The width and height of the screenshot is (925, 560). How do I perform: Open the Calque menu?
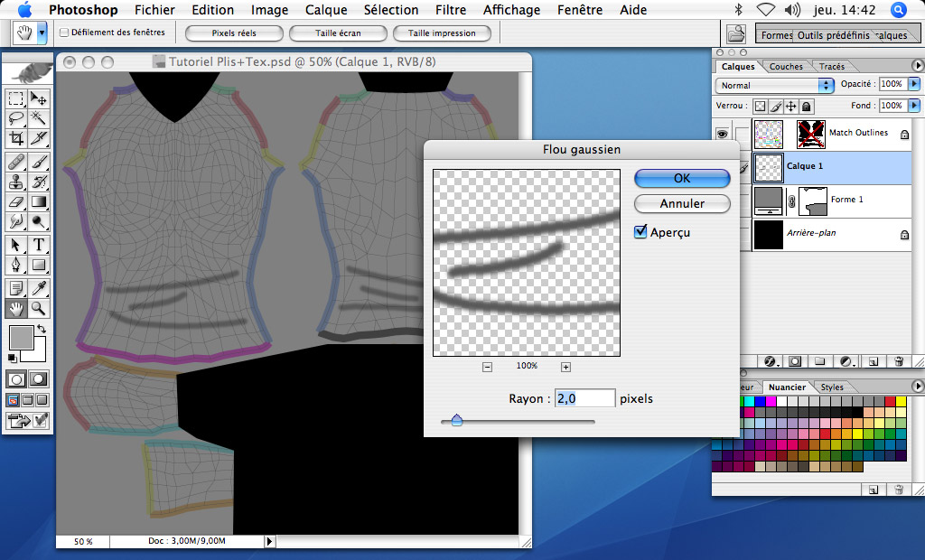point(326,10)
